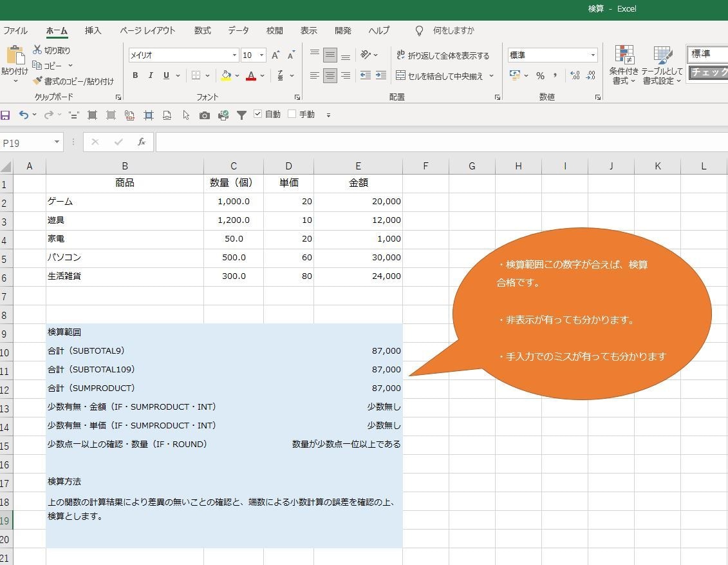Click the orange speech bubble callout
Screen dimensions: 728x565
click(x=581, y=314)
